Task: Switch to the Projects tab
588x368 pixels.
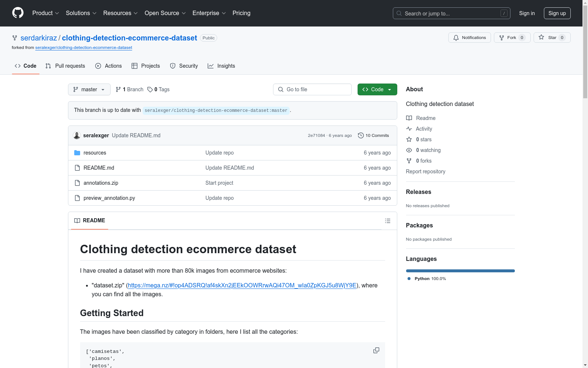Action: 146,66
